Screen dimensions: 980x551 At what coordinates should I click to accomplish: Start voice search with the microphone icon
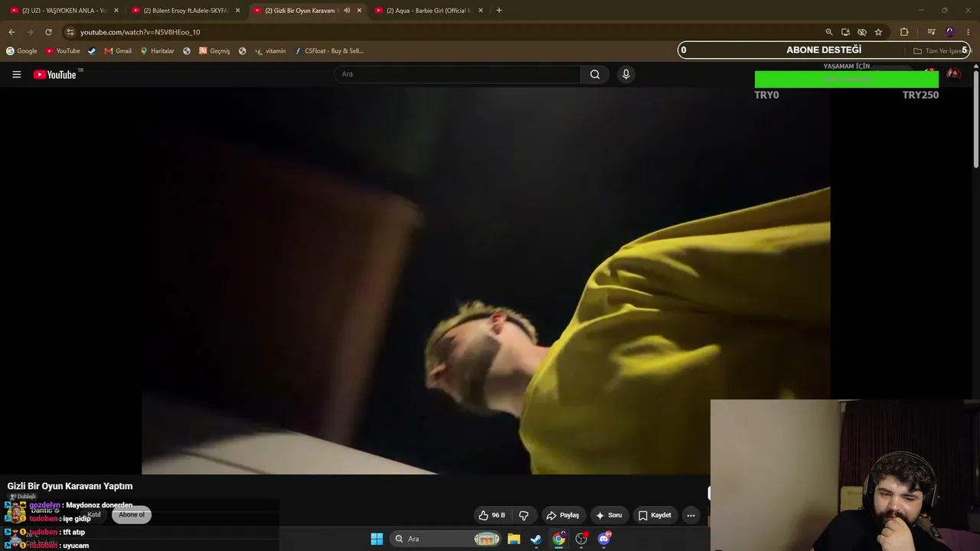(626, 74)
